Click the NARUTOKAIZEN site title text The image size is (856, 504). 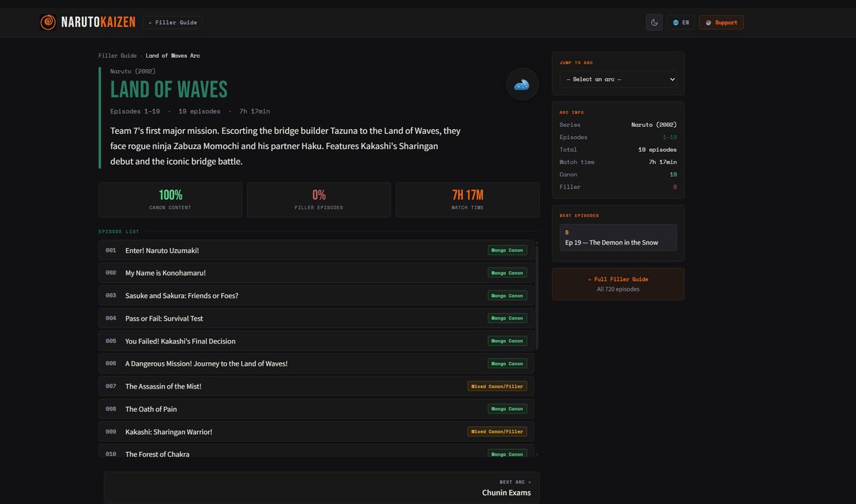tap(98, 23)
